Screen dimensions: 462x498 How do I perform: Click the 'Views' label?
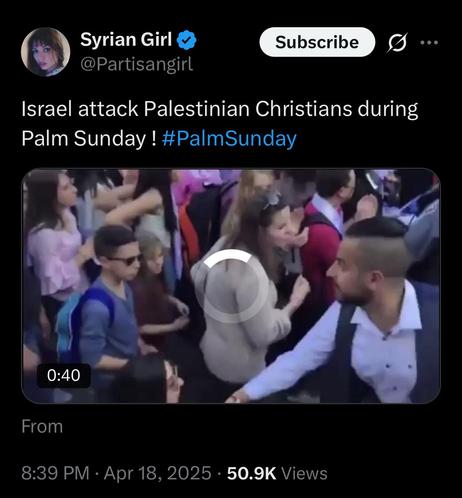pos(304,473)
